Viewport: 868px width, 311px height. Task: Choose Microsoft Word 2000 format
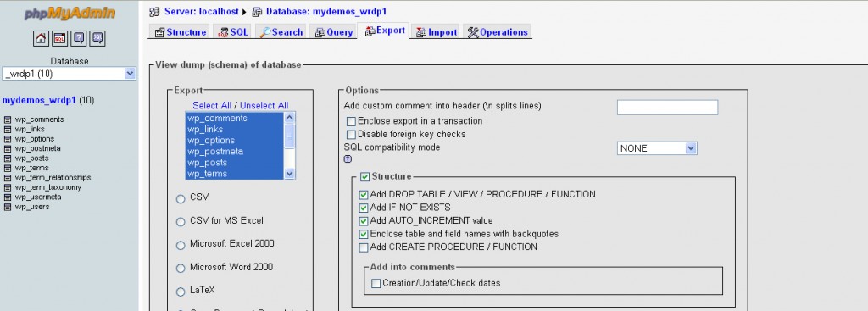point(181,269)
